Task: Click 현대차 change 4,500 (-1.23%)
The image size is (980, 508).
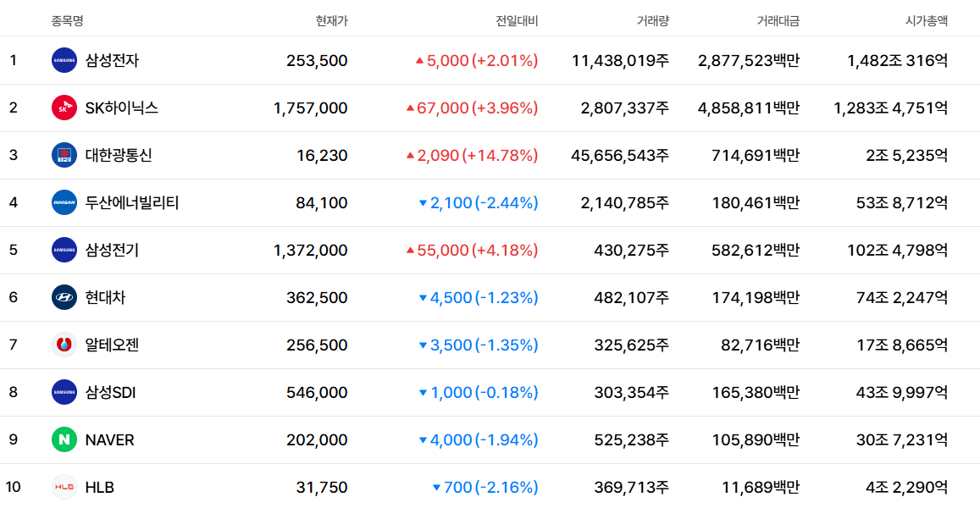Action: 478,298
